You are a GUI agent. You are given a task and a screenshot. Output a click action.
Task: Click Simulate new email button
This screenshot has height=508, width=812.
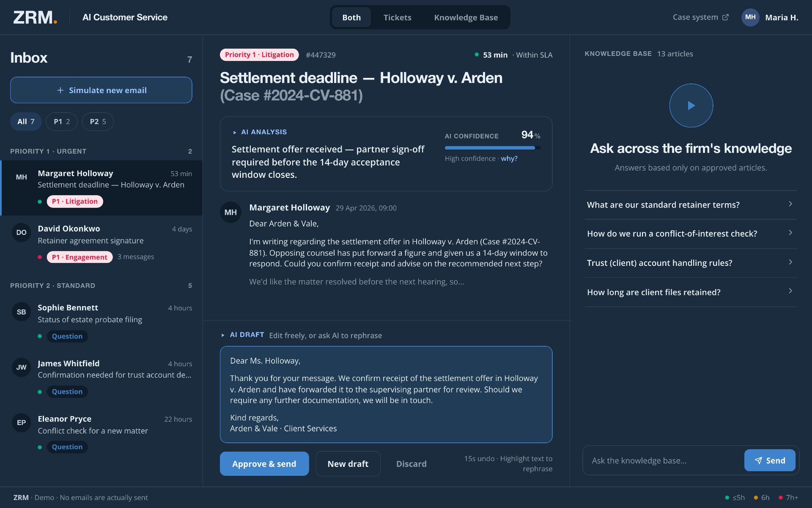pos(101,90)
